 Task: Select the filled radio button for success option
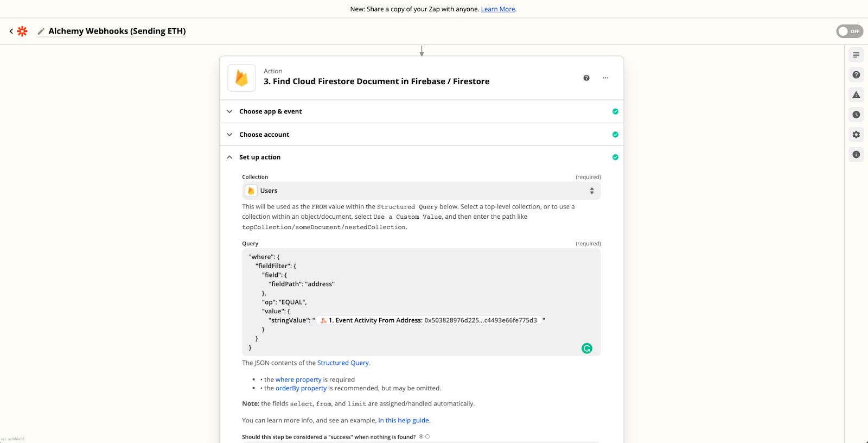[x=421, y=436]
